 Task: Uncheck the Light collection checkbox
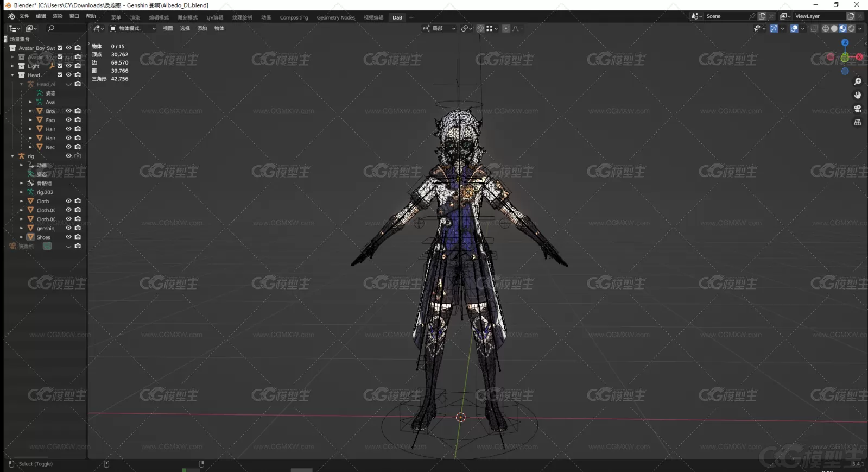(x=60, y=66)
